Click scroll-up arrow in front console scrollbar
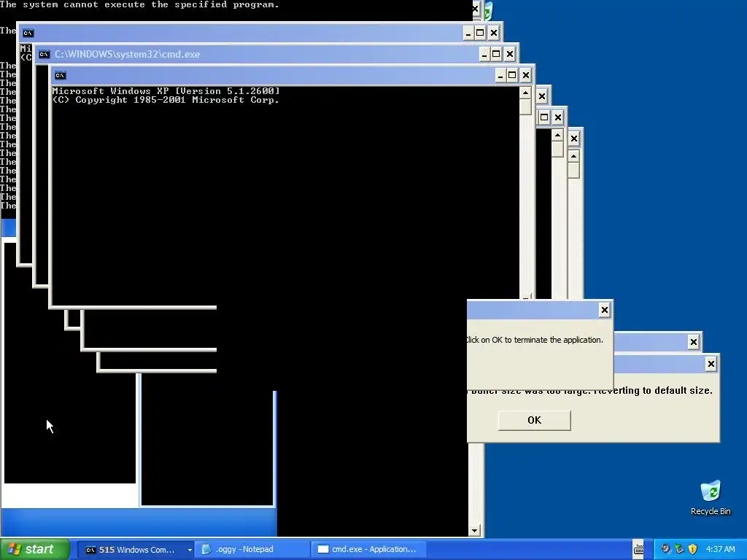Image resolution: width=747 pixels, height=560 pixels. [525, 93]
